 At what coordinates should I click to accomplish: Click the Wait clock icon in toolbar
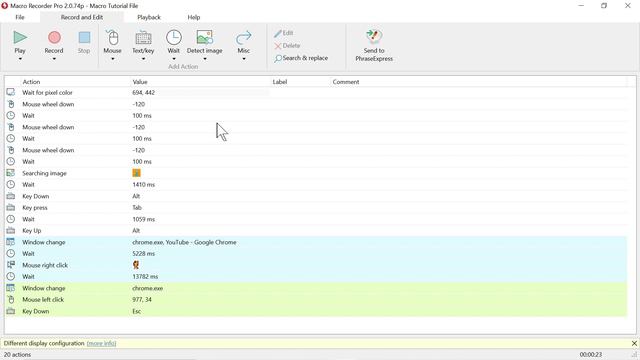[x=173, y=37]
